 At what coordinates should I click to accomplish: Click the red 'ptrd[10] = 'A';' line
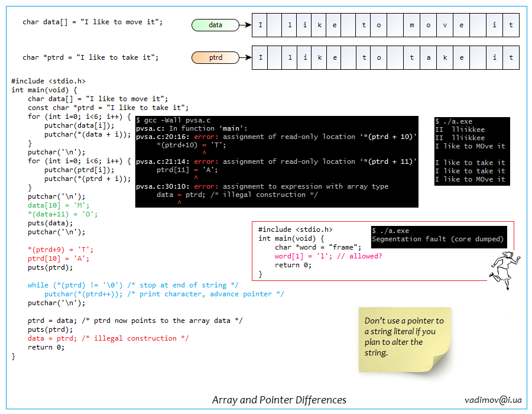[59, 258]
